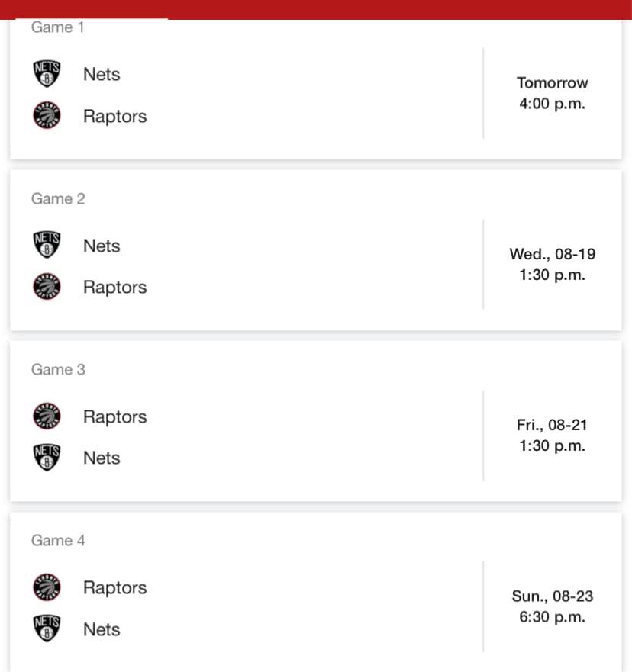The width and height of the screenshot is (632, 672).
Task: Tap the Raptors logo in Game 1
Action: [x=47, y=115]
